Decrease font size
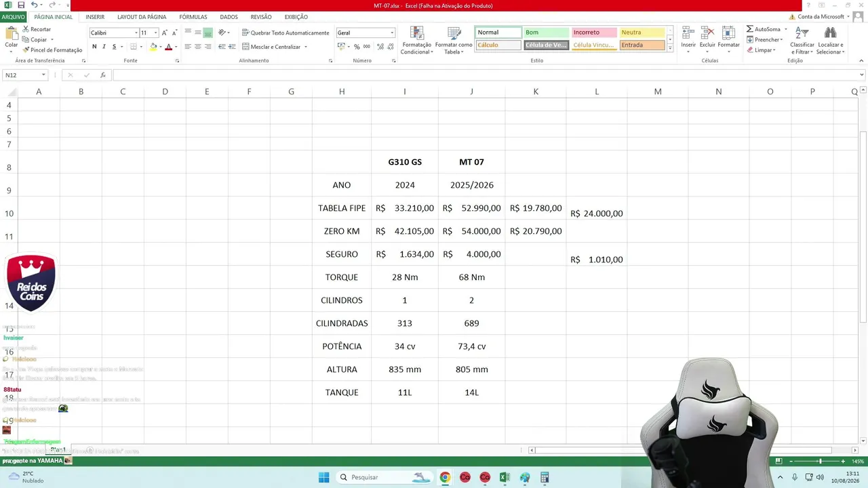The width and height of the screenshot is (868, 488). pos(174,33)
